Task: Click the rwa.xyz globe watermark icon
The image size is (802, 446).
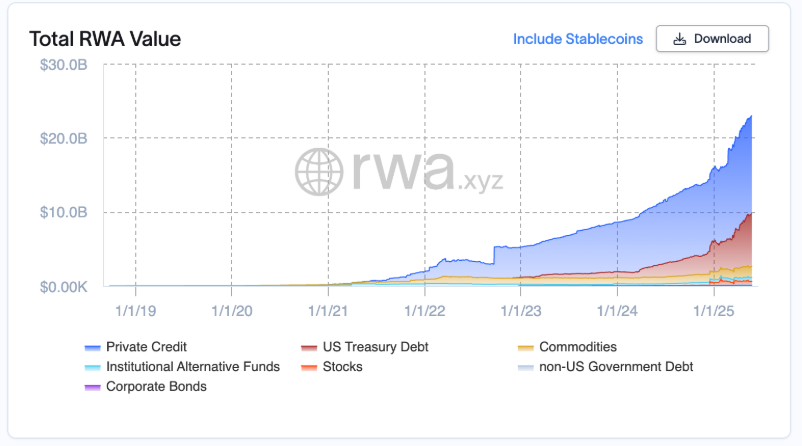Action: pyautogui.click(x=321, y=171)
